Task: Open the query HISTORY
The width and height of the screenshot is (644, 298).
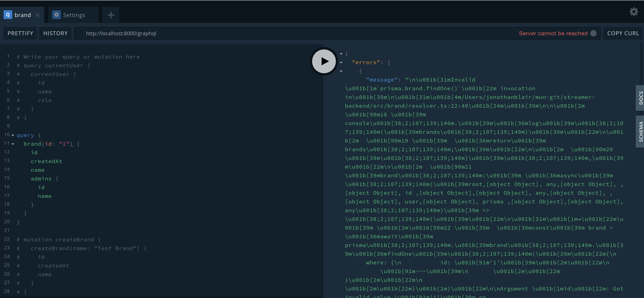Action: click(x=55, y=33)
